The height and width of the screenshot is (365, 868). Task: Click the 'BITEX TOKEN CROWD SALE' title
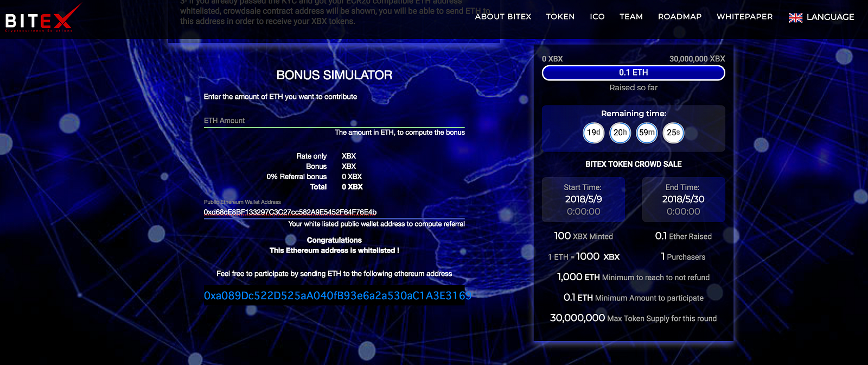pos(634,164)
